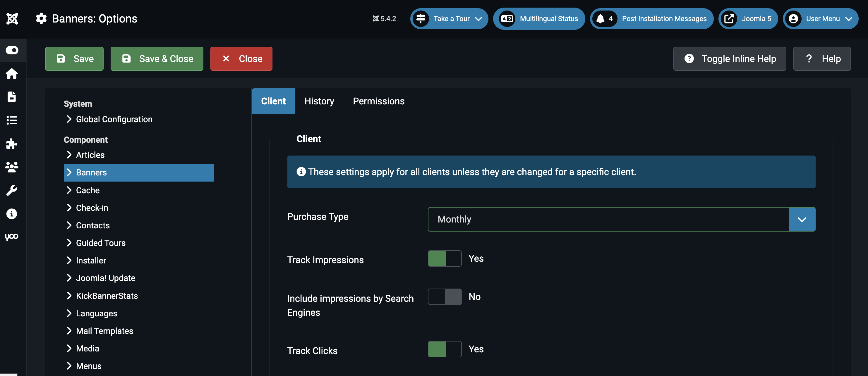868x376 pixels.
Task: Toggle Include impressions by Search Engines
Action: tap(445, 297)
